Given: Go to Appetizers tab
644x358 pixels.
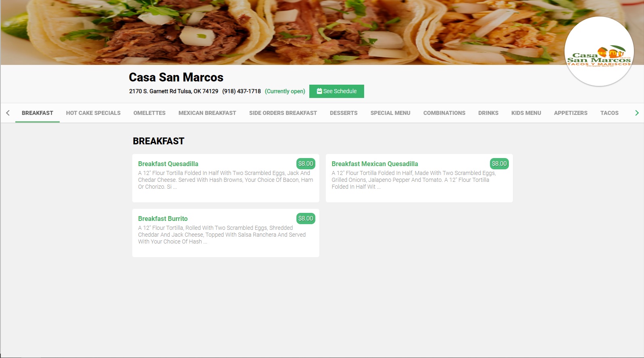Looking at the screenshot, I should click(570, 113).
